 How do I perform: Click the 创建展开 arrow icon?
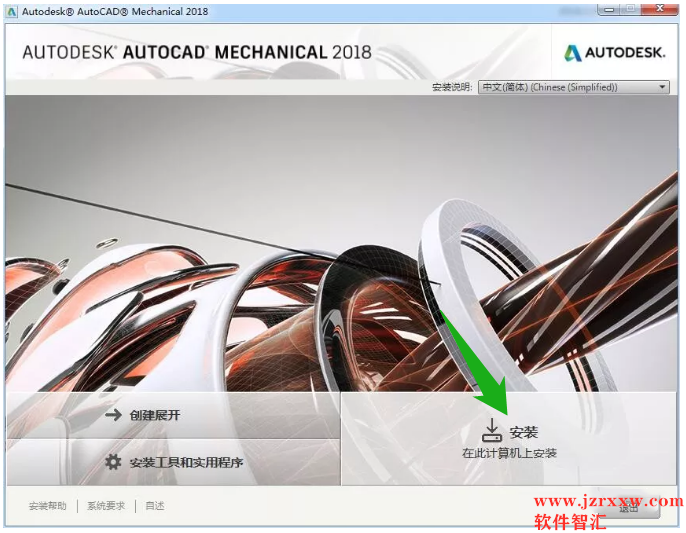pyautogui.click(x=114, y=414)
